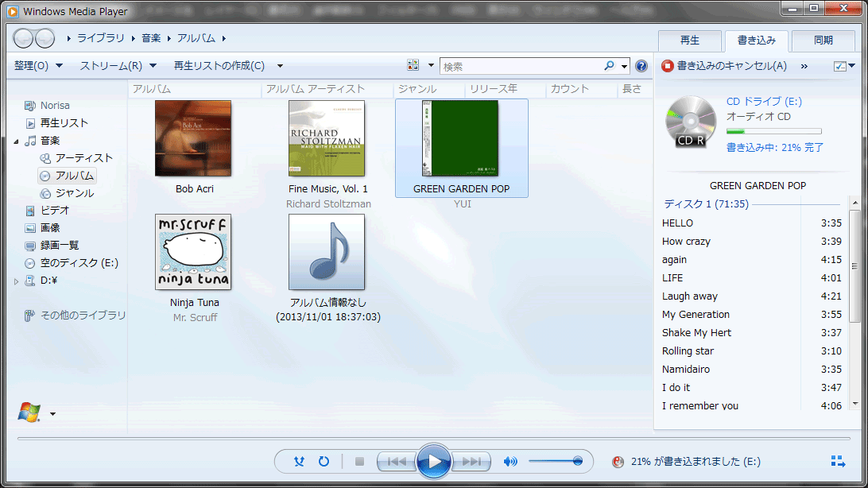
Task: Toggle repeat mode
Action: click(x=324, y=462)
